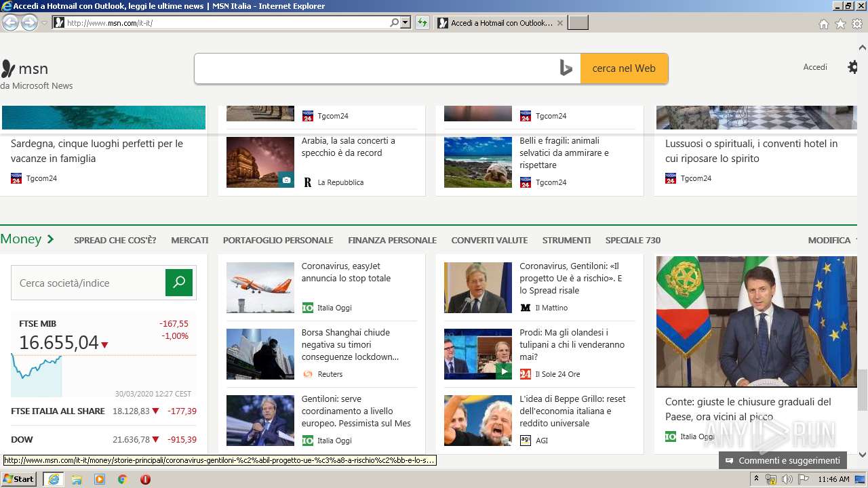Open Gentiloni serve coordinamento article
The width and height of the screenshot is (868, 488).
(x=356, y=411)
